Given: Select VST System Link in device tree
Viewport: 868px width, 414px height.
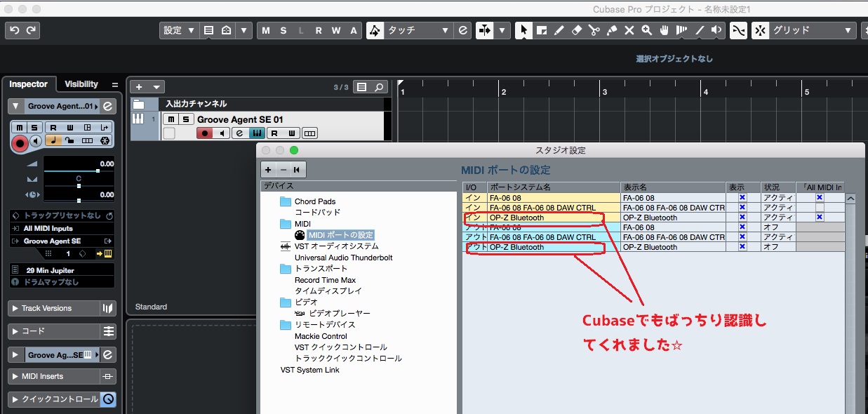Looking at the screenshot, I should [310, 370].
